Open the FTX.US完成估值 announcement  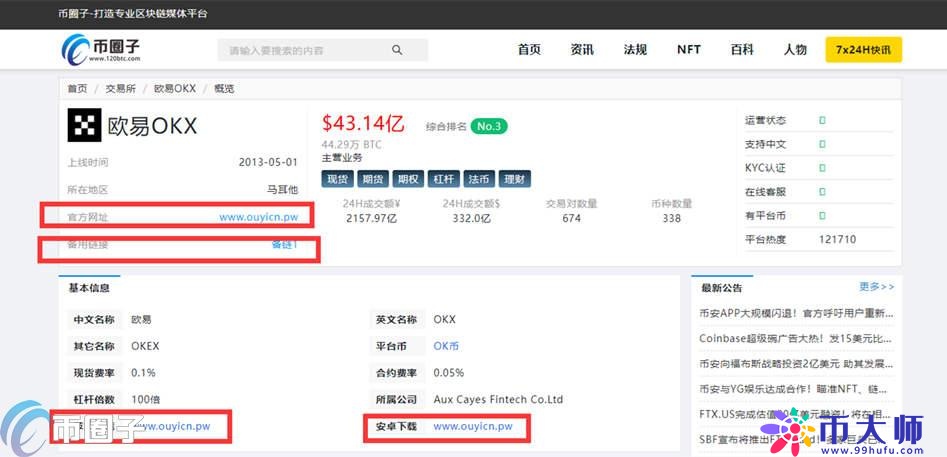coord(796,415)
